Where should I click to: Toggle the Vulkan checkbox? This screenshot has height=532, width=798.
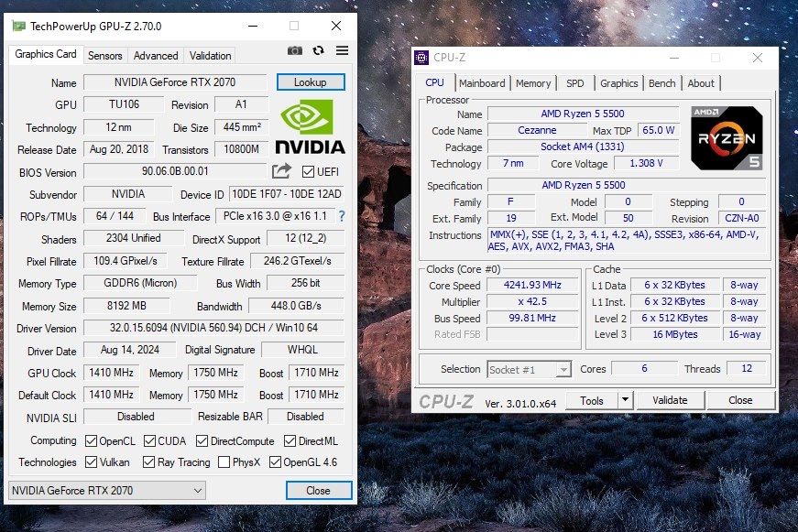[91, 461]
